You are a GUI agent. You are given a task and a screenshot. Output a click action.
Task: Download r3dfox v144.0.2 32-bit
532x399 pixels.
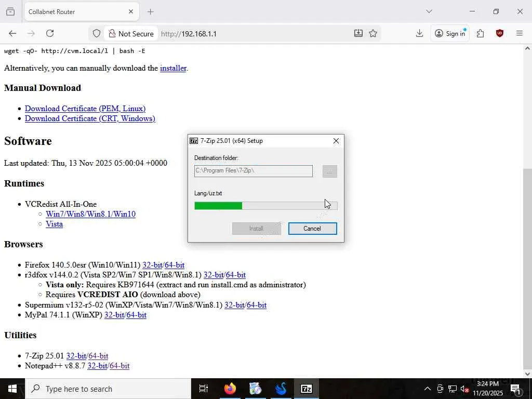click(214, 275)
